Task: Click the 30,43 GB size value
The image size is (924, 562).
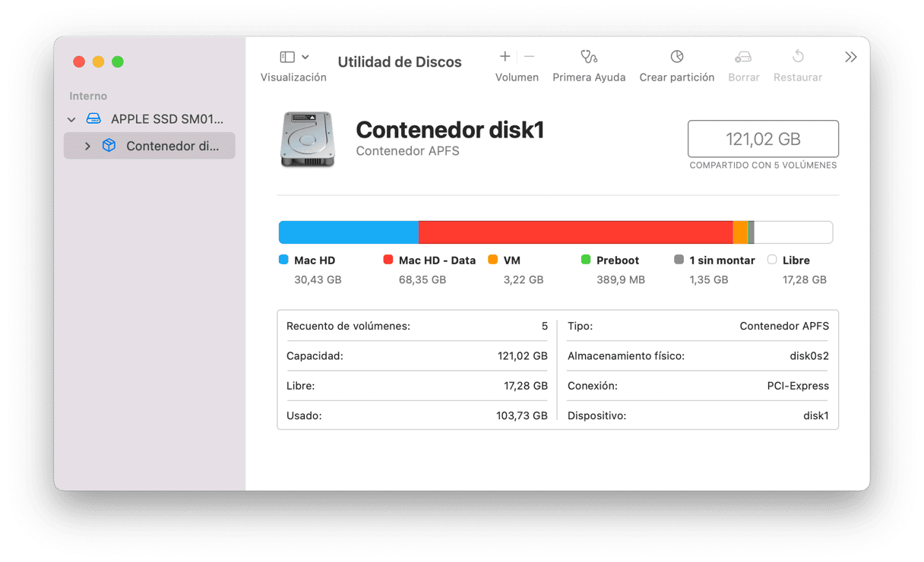Action: pos(318,280)
